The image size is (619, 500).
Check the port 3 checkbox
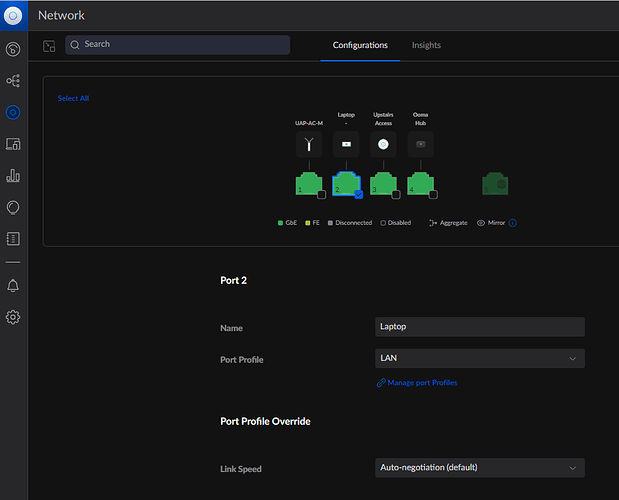[x=396, y=195]
